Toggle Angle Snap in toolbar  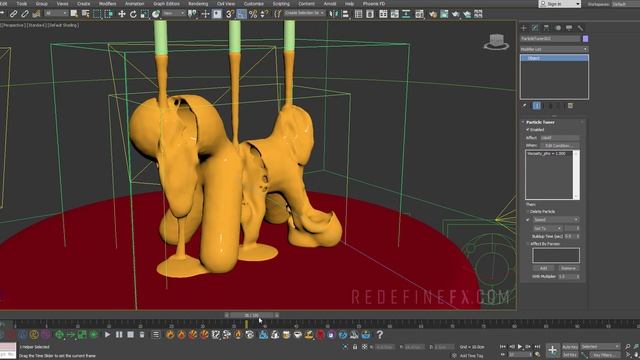(241, 14)
